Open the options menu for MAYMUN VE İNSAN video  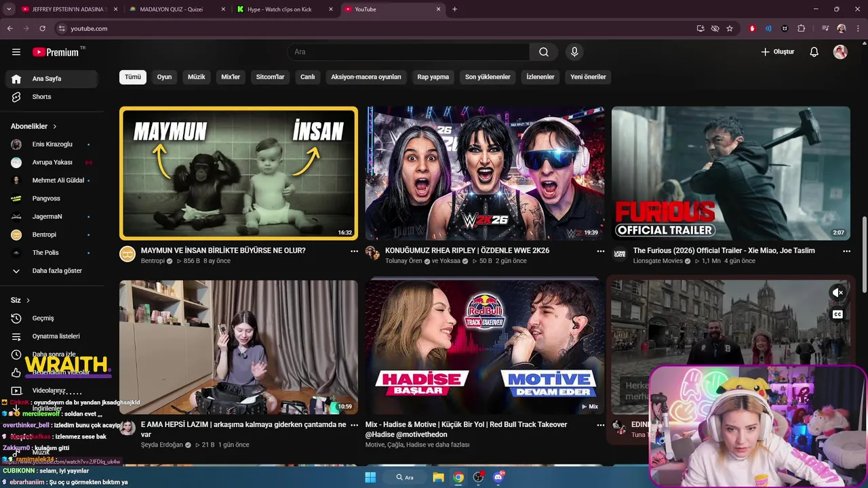pyautogui.click(x=354, y=251)
